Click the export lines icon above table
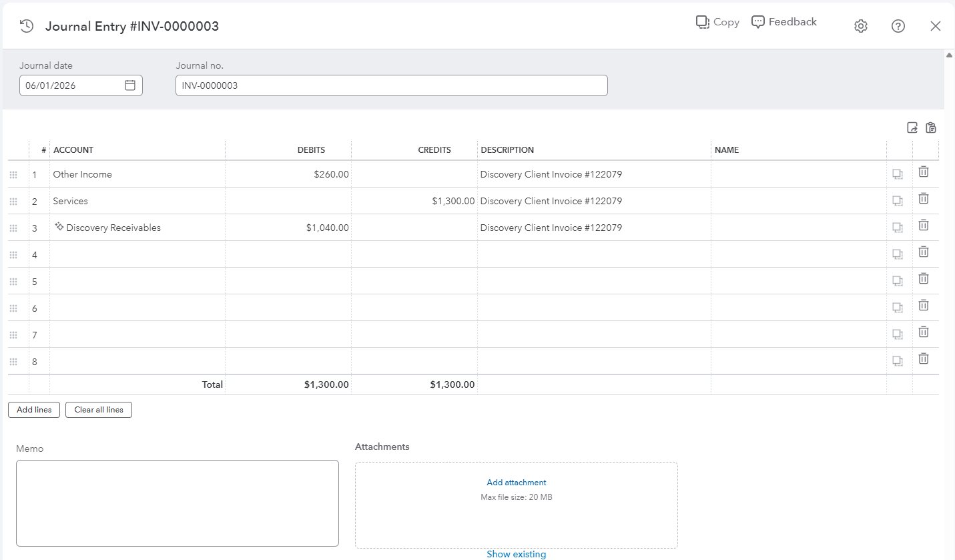Viewport: 955px width, 560px height. point(912,127)
